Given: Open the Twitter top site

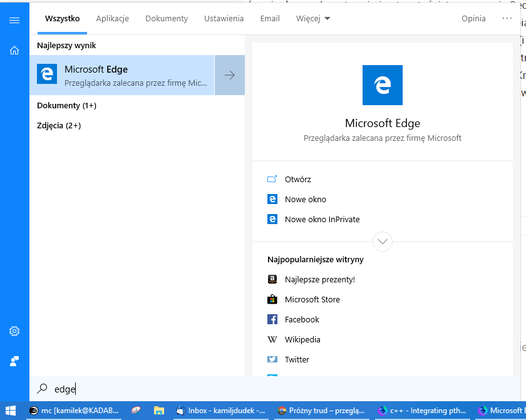Looking at the screenshot, I should [x=297, y=360].
